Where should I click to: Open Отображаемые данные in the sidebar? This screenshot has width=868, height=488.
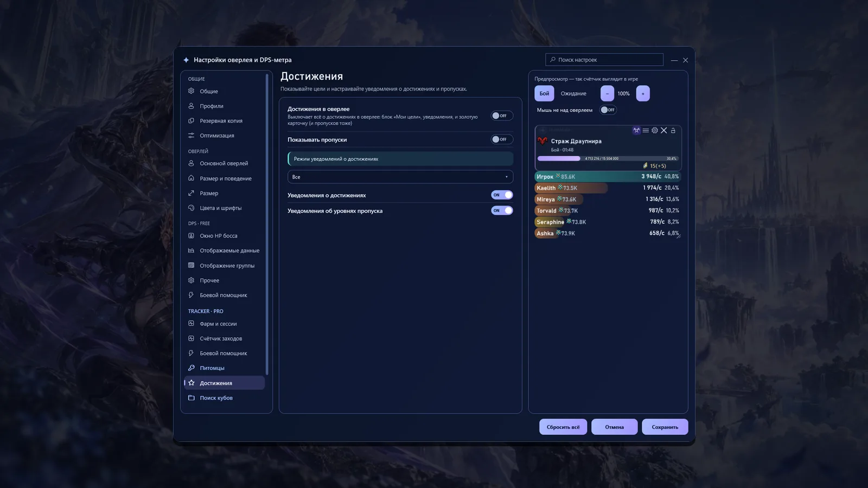224,251
